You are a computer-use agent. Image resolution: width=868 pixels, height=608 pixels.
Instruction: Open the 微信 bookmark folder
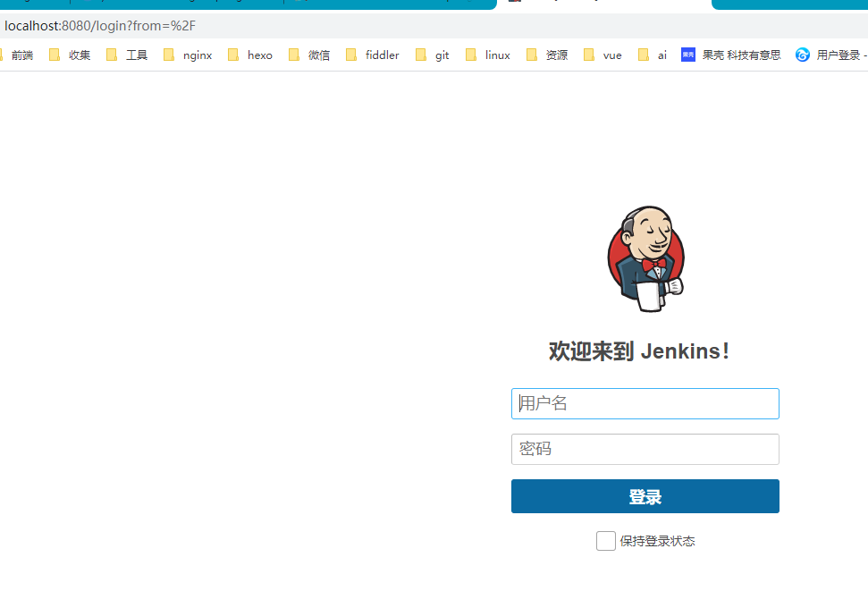point(309,55)
